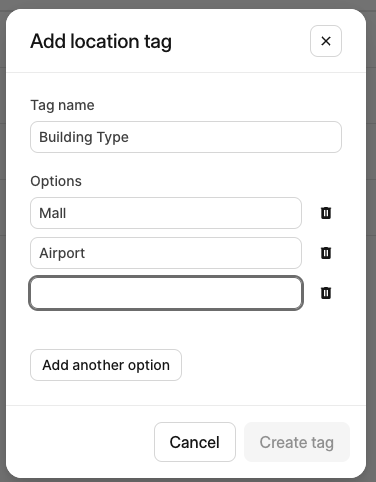Select the trash can beside Airport

(x=326, y=253)
